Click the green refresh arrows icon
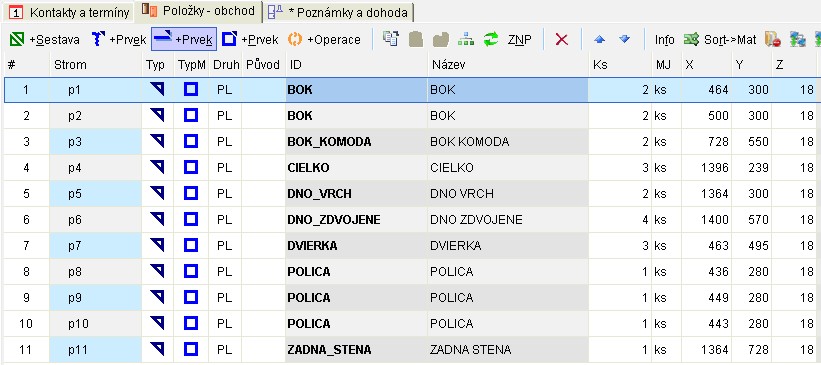 (x=491, y=39)
